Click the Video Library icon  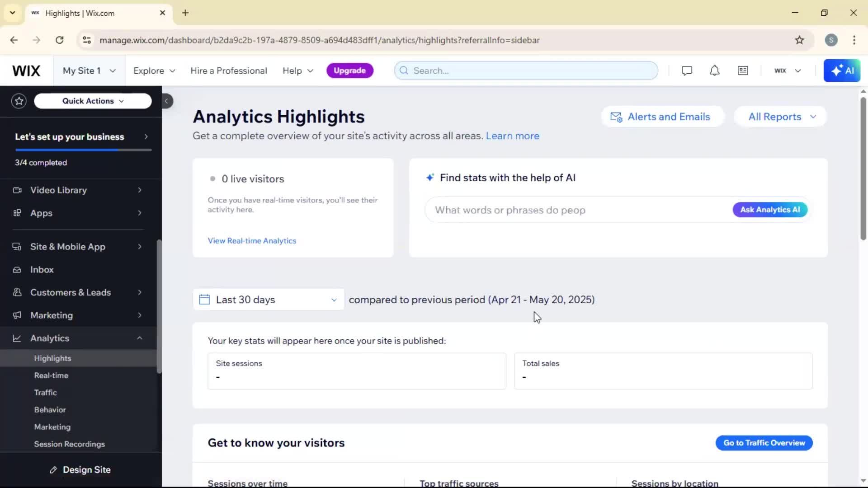(17, 190)
